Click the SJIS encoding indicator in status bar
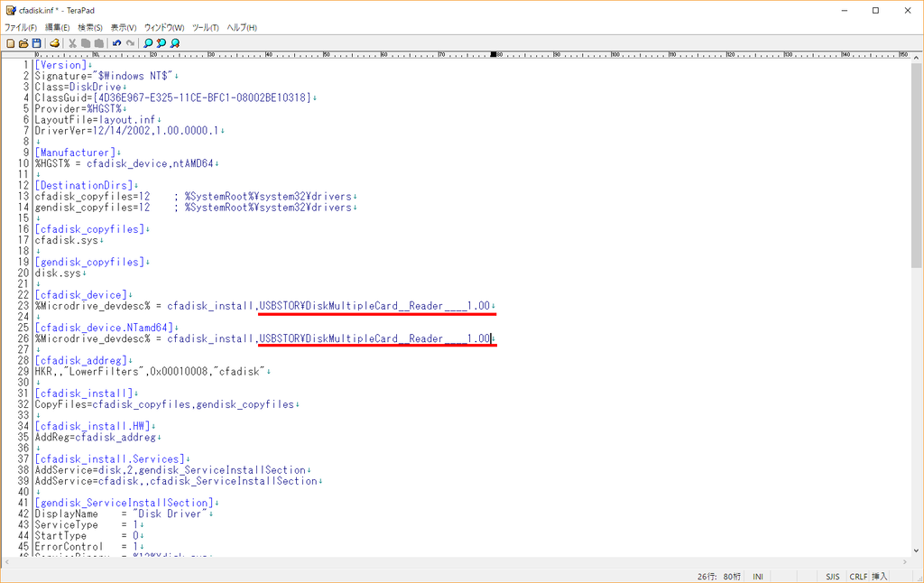Image resolution: width=924 pixels, height=583 pixels. (x=833, y=577)
